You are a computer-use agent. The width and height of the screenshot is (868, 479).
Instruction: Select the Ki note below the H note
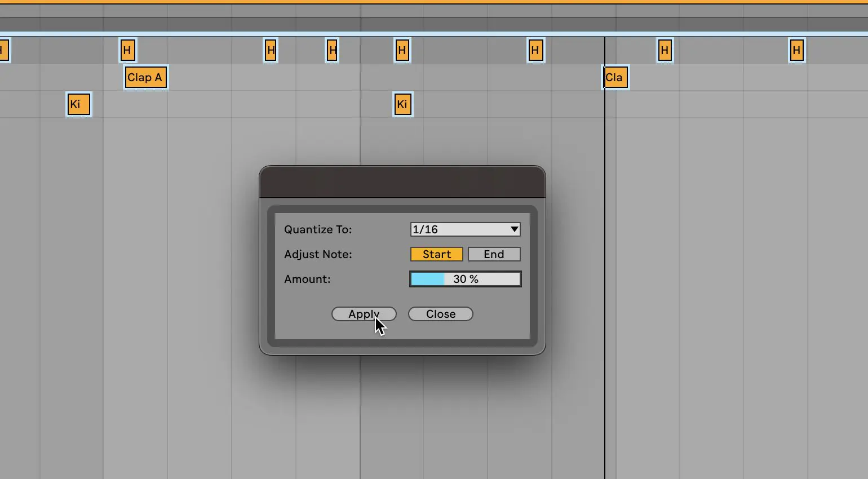tap(402, 104)
